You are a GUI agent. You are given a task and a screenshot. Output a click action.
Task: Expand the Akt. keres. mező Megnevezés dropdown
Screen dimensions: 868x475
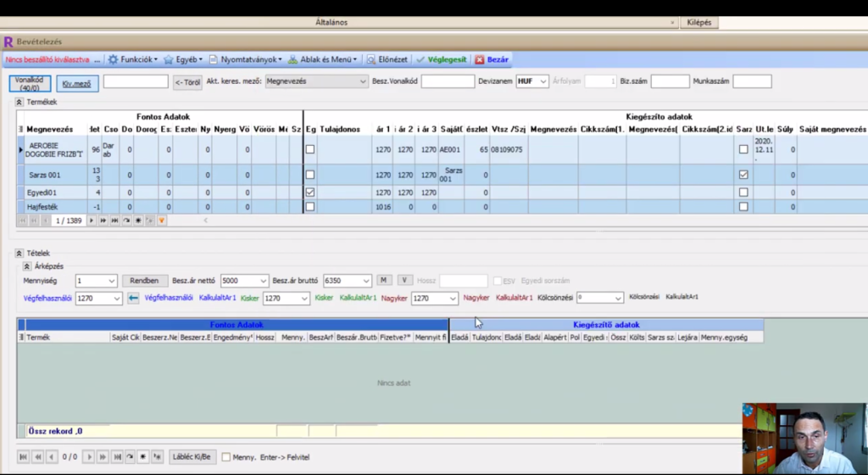coord(362,81)
